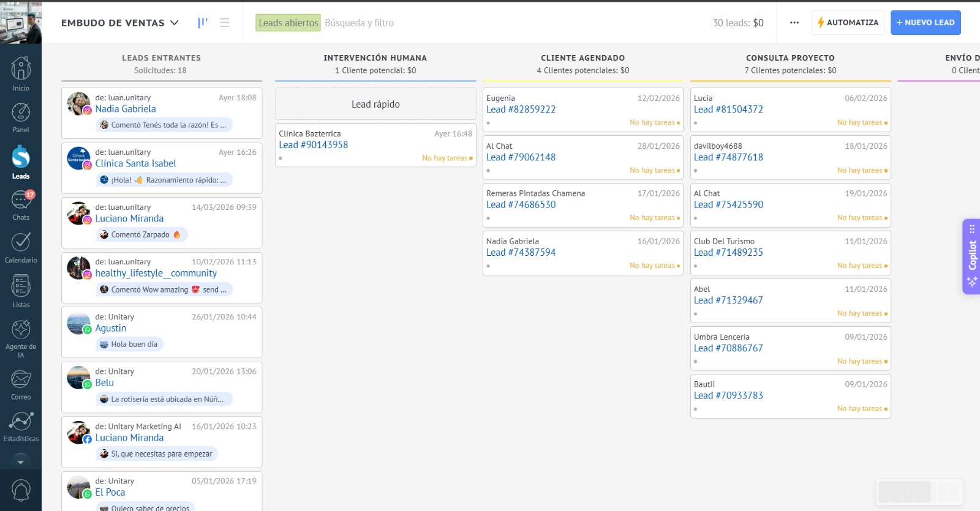Viewport: 980px width, 511px height.
Task: Open Clínica Santa Isabel incoming lead
Action: pyautogui.click(x=135, y=163)
